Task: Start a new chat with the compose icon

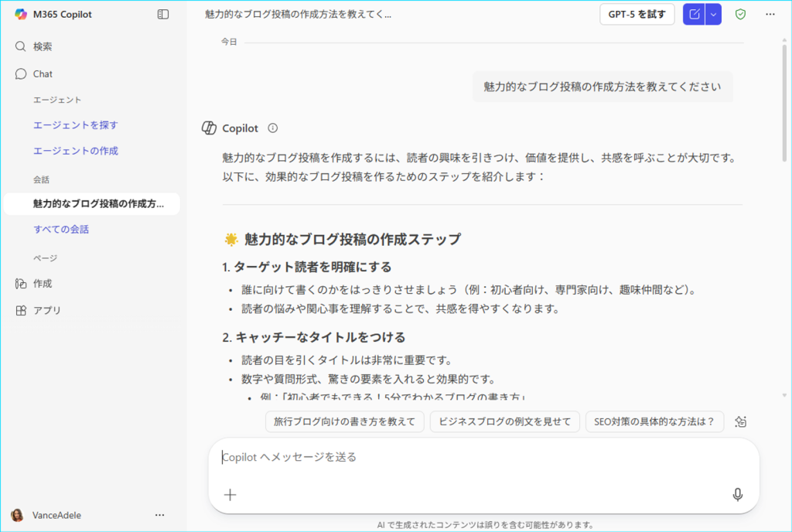Action: [x=694, y=14]
